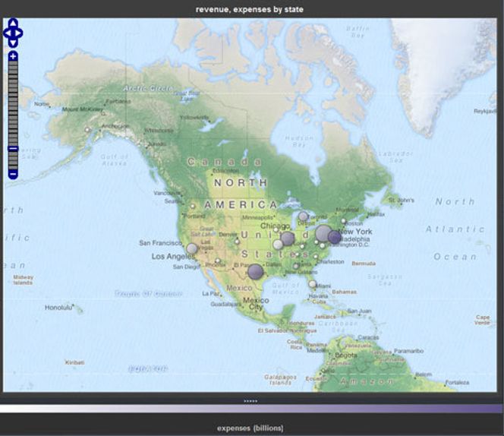Screen dimensions: 504x436
Task: Select the bubble near Atlanta
Action: pos(296,267)
